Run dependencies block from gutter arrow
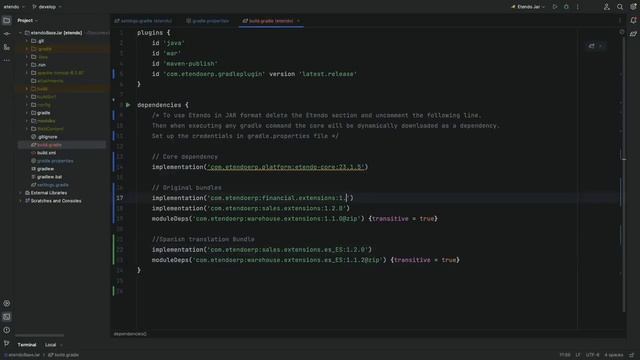The width and height of the screenshot is (640, 360). click(128, 105)
